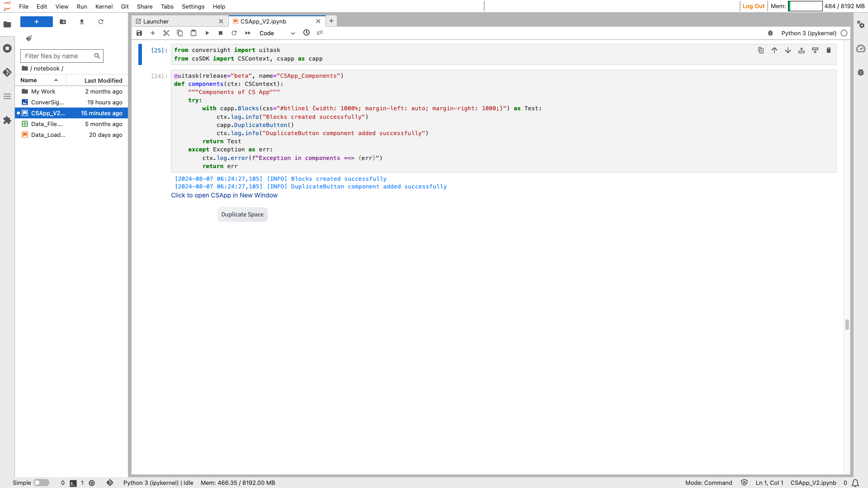Open the table of contents panel
This screenshot has width=868, height=488.
[7, 96]
